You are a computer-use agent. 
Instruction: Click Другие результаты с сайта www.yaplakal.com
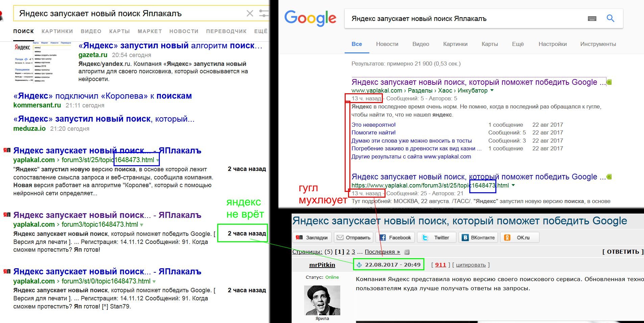411,156
